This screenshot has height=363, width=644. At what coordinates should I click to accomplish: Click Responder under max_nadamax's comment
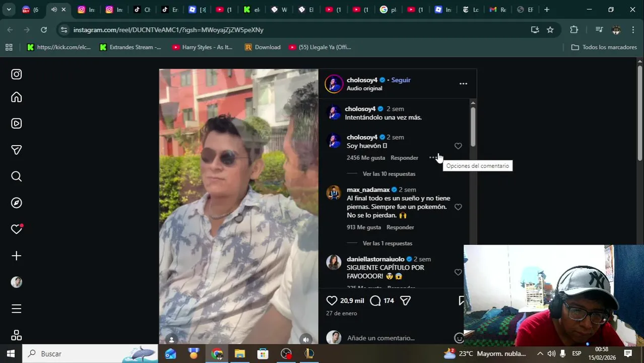pos(400,227)
